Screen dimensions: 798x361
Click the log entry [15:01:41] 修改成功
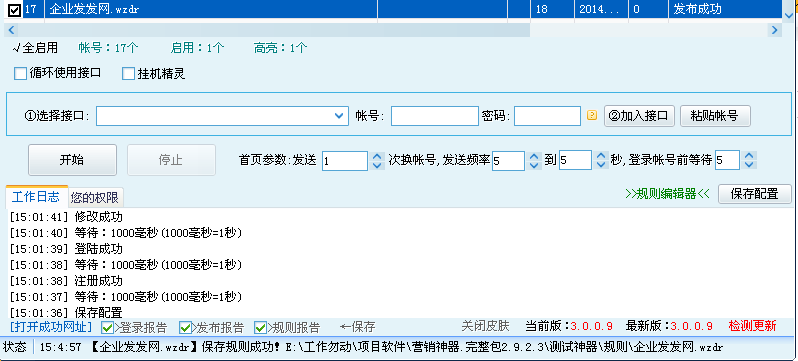tap(66, 217)
